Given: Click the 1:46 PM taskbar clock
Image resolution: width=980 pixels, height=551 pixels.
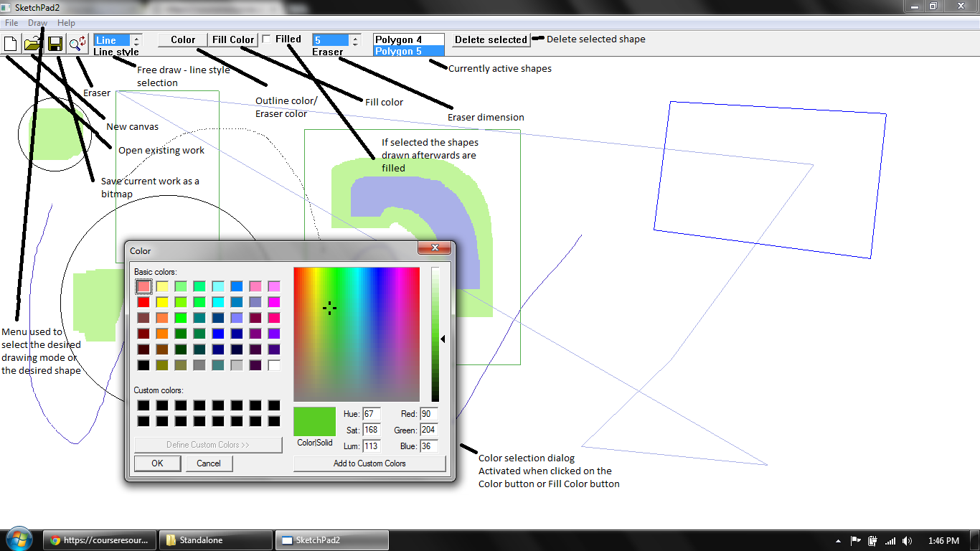Looking at the screenshot, I should tap(943, 541).
